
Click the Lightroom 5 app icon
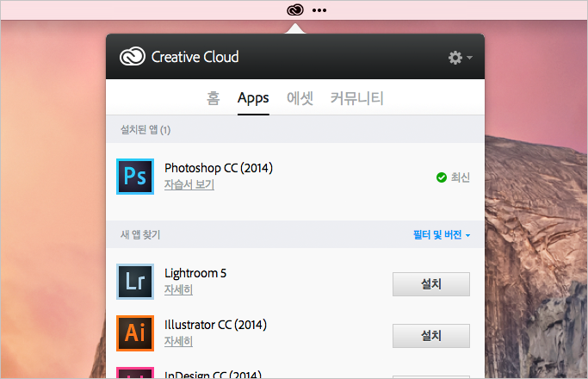135,282
